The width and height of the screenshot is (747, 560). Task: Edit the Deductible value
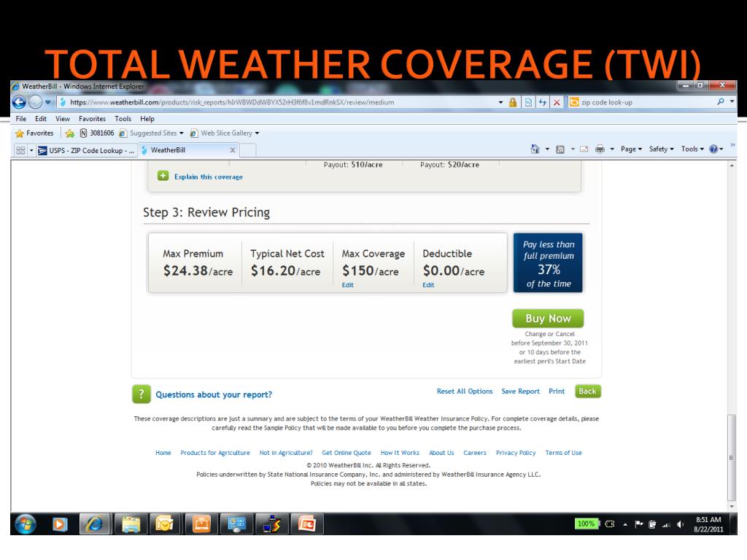pos(428,285)
